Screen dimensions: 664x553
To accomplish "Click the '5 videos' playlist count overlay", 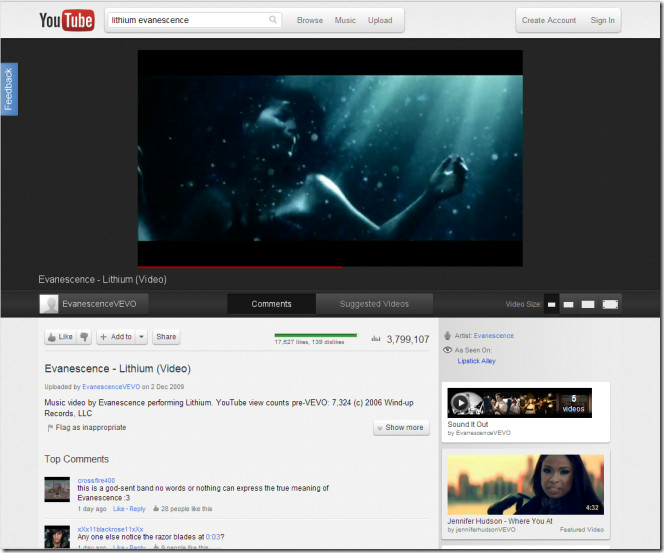I will tap(573, 404).
